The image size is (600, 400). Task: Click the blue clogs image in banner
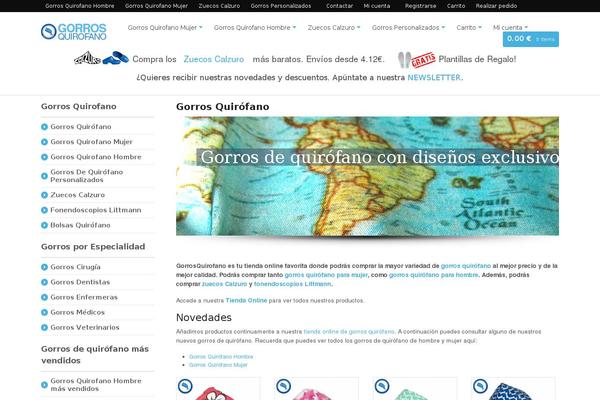click(x=116, y=58)
